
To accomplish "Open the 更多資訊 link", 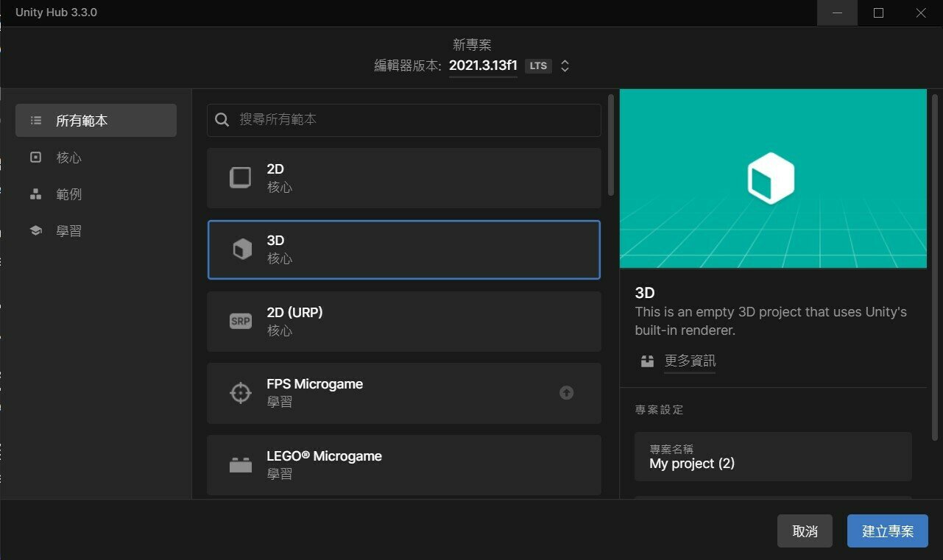I will point(690,361).
